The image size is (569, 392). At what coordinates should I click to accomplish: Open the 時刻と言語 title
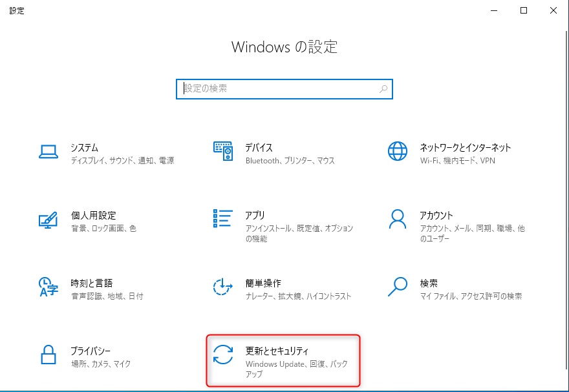click(91, 284)
